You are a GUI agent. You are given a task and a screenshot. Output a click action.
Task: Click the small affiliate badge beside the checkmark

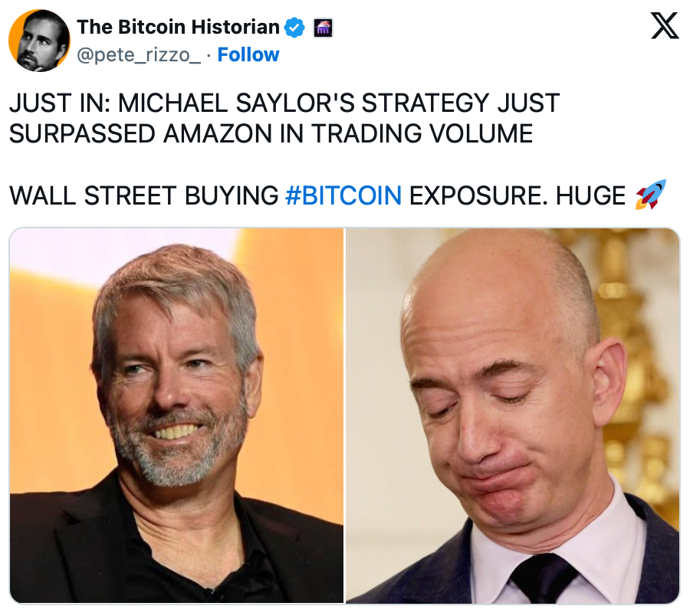(323, 28)
